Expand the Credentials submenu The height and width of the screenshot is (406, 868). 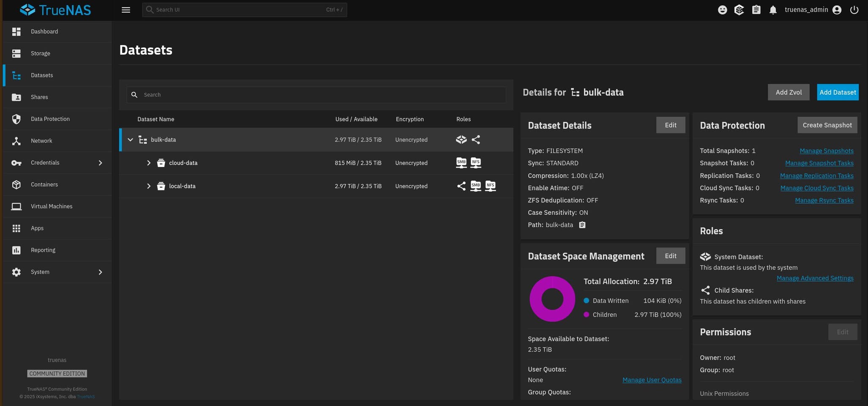click(x=100, y=163)
